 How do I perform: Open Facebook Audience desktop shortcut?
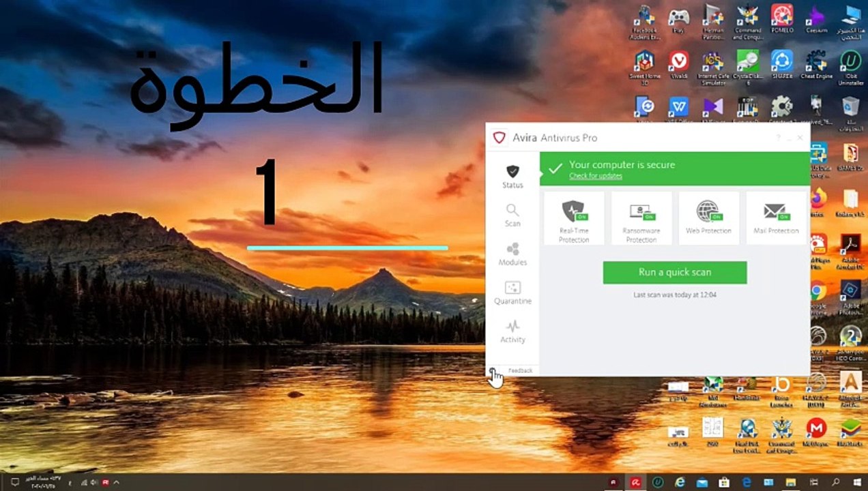point(645,22)
